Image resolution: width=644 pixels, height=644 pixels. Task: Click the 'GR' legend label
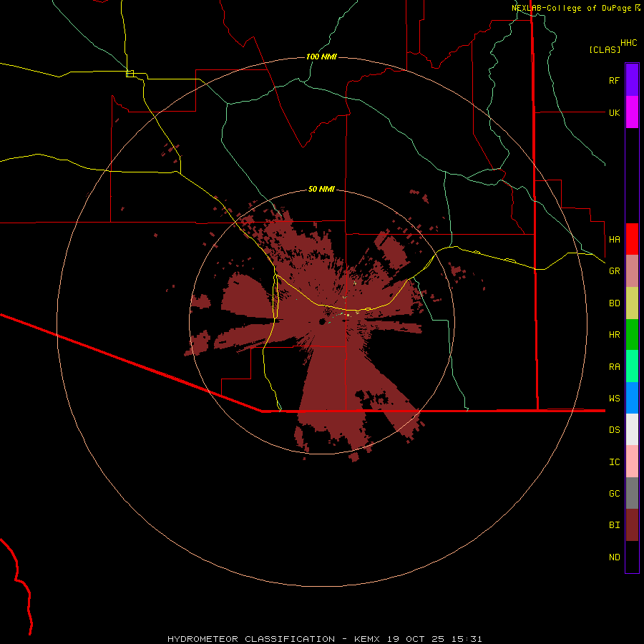[614, 271]
